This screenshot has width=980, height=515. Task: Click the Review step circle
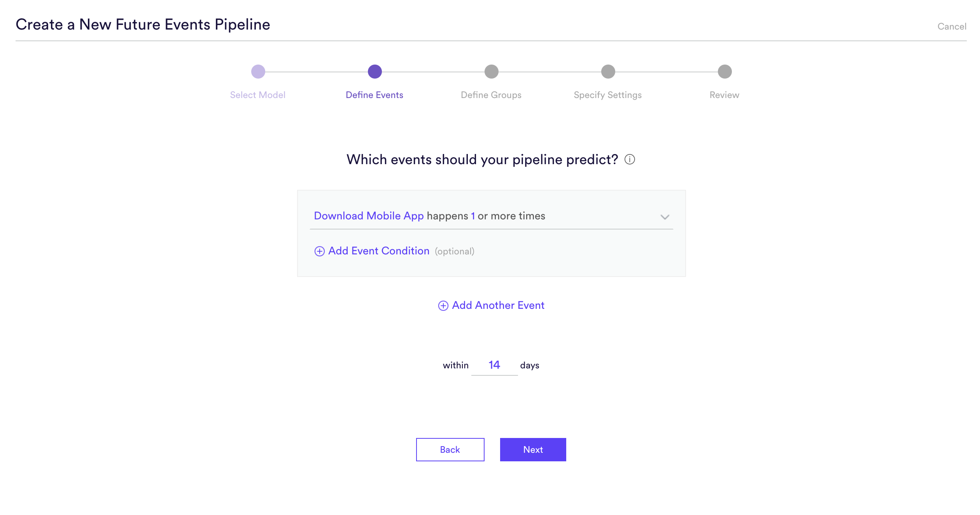coord(725,72)
